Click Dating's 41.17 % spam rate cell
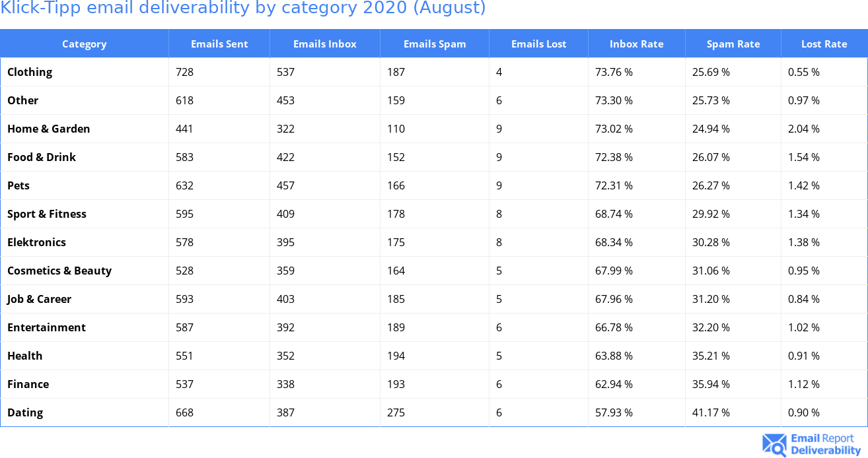The height and width of the screenshot is (458, 868). coord(711,412)
